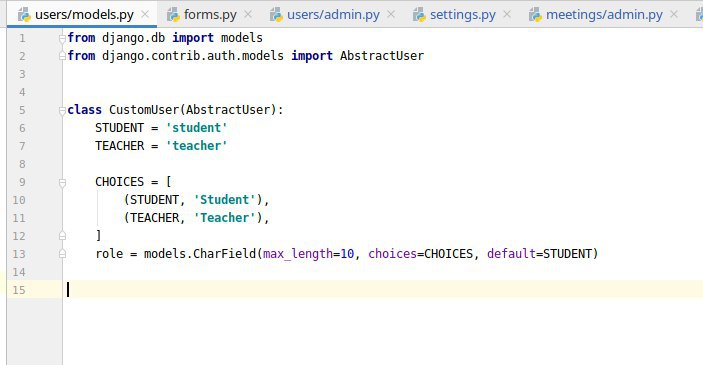Screen dimensions: 703x365
Task: Click Python file icon on meetings/admin.py tab
Action: [x=536, y=15]
